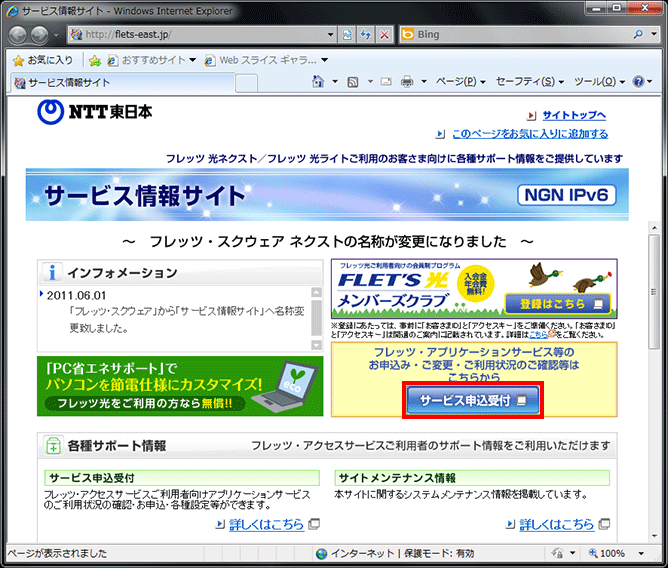Click the 100% zoom level button
This screenshot has width=668, height=568.
tap(607, 554)
